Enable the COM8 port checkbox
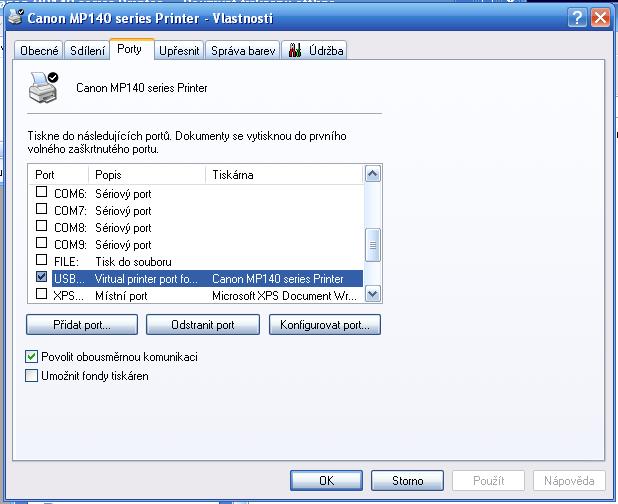The width and height of the screenshot is (618, 504). 41,226
